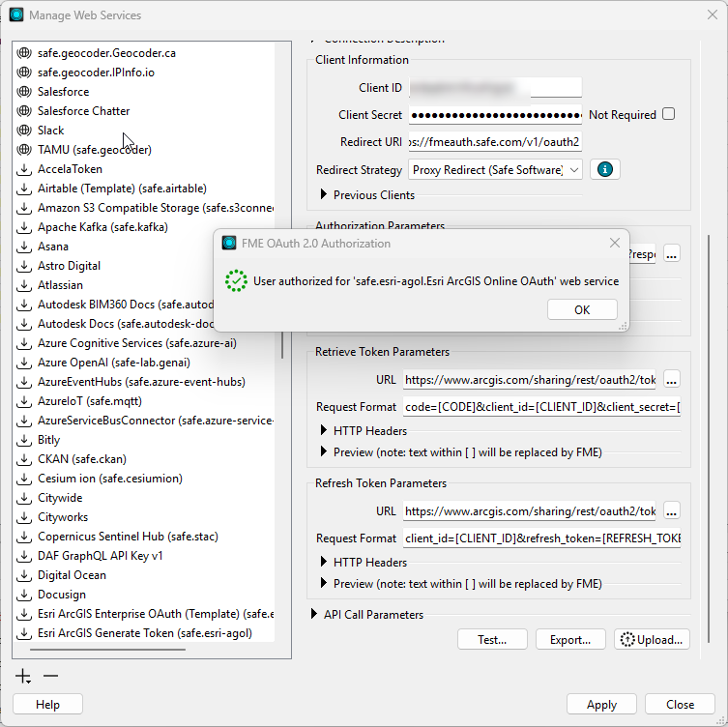Click the Help button
This screenshot has height=727, width=728.
tap(47, 704)
